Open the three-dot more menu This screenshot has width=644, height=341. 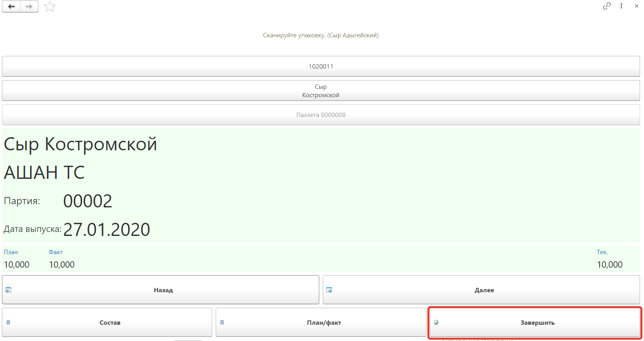click(621, 6)
